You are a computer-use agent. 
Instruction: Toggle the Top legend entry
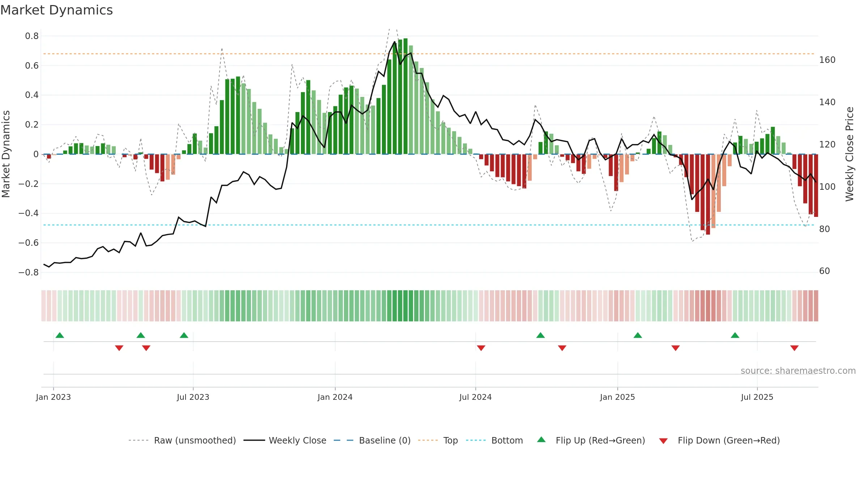coord(438,440)
